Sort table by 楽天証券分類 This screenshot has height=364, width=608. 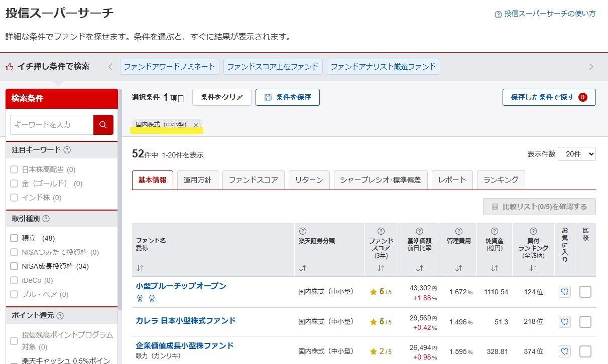(303, 268)
